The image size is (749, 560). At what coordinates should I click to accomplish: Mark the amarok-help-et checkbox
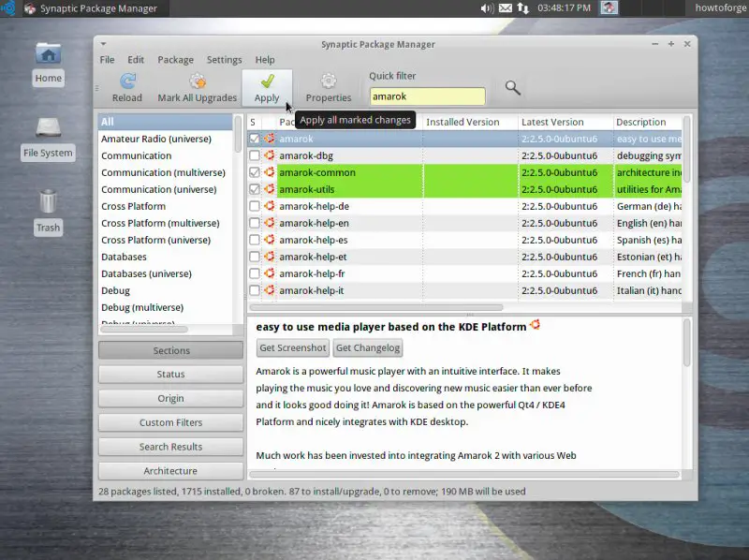(x=255, y=257)
